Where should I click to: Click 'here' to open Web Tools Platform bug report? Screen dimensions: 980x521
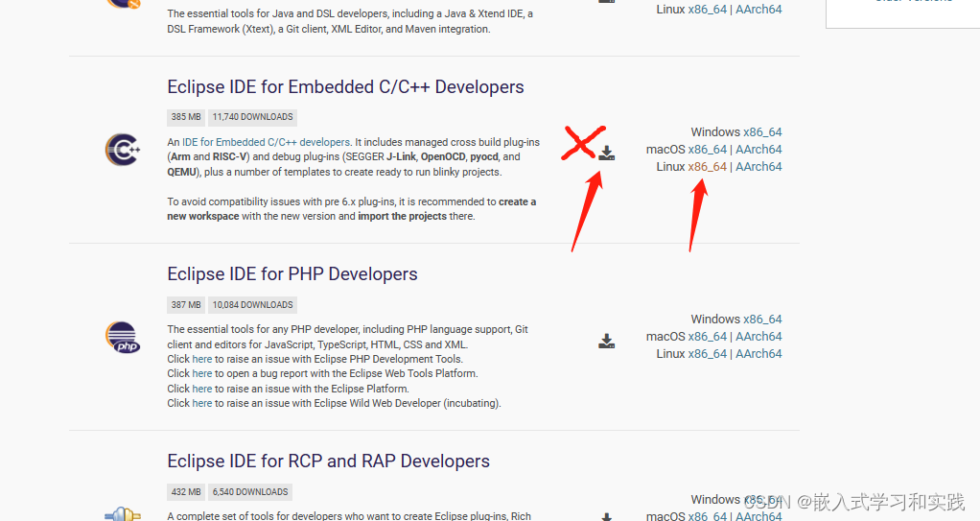(x=202, y=373)
